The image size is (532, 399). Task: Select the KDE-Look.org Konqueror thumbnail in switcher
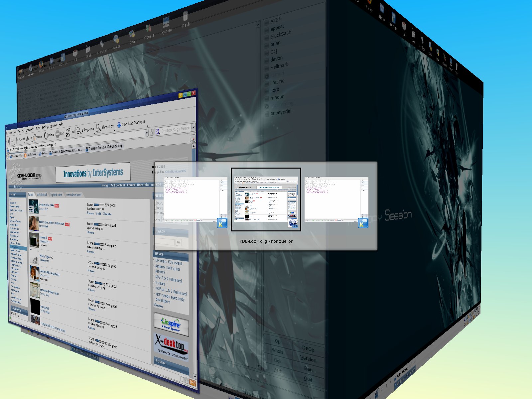click(x=266, y=199)
